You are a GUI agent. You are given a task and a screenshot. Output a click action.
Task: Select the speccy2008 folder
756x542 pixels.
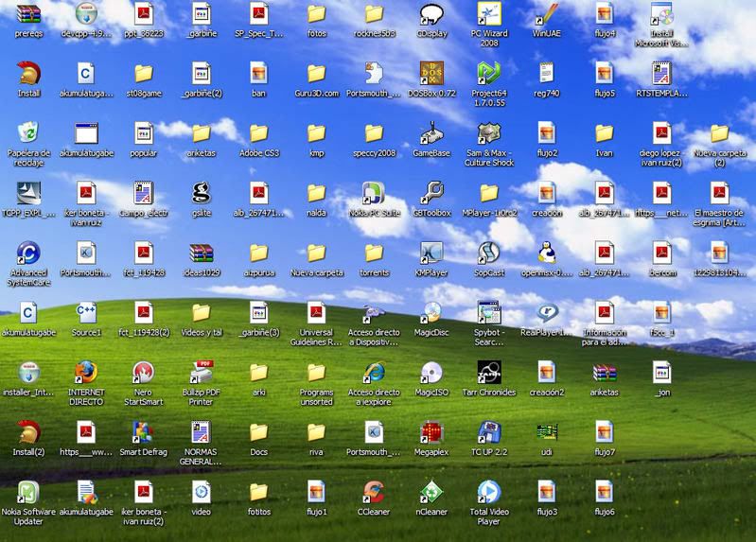coord(374,133)
